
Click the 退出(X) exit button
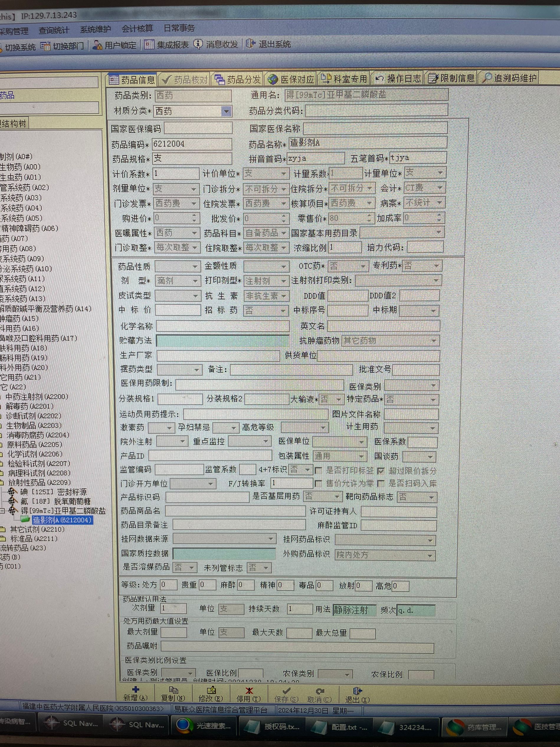point(357,695)
